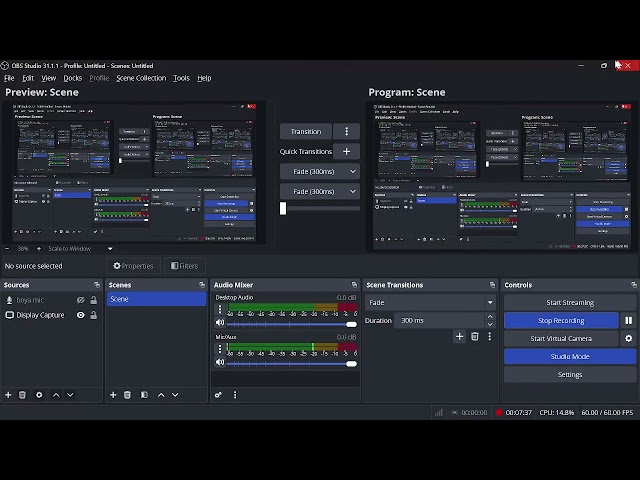Open virtual camera settings gear
Image resolution: width=640 pixels, height=480 pixels.
[628, 339]
